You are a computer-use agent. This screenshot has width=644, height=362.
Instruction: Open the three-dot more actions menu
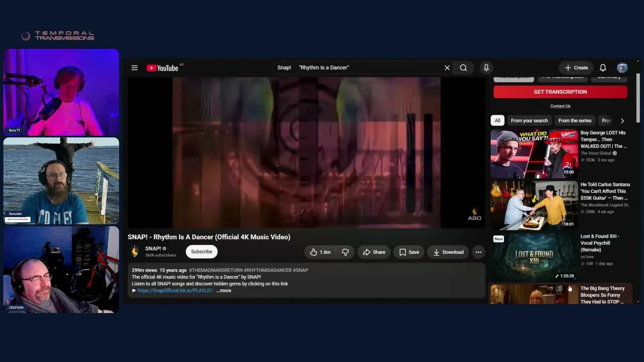(x=478, y=252)
